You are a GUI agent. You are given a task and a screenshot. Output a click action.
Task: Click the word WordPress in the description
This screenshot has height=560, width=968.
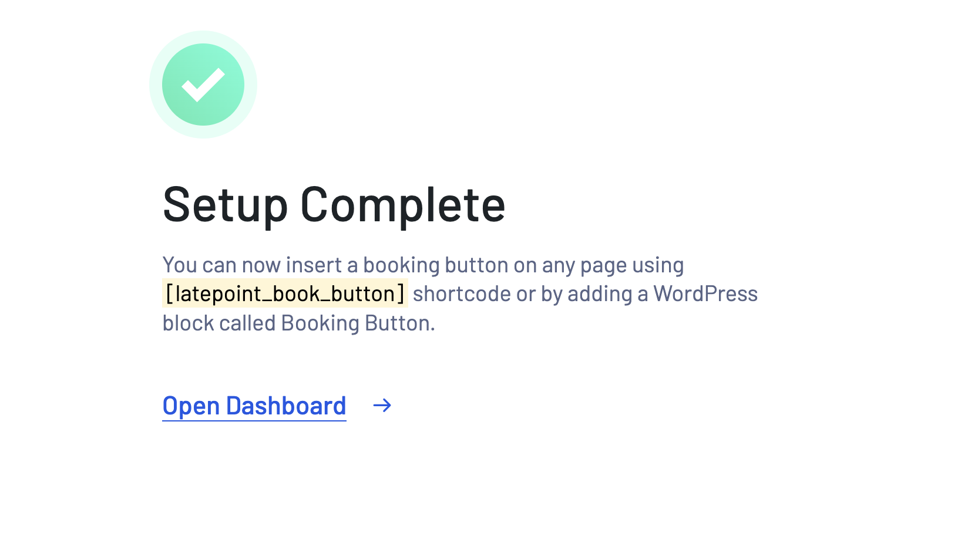point(705,294)
